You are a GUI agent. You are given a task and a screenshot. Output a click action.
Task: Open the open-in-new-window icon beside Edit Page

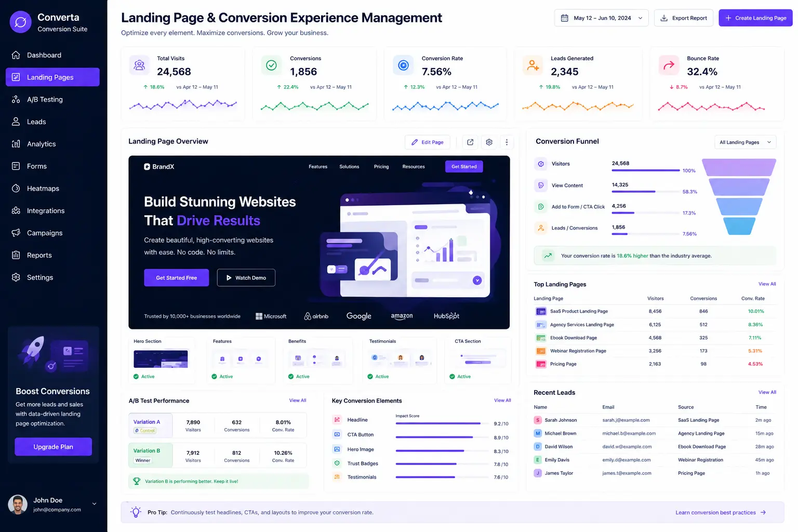(x=470, y=142)
